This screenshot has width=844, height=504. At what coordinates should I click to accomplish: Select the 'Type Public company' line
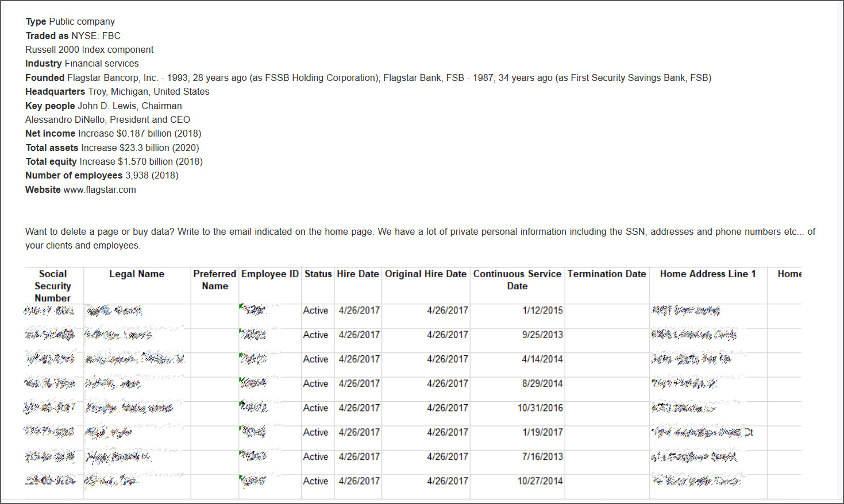click(70, 21)
